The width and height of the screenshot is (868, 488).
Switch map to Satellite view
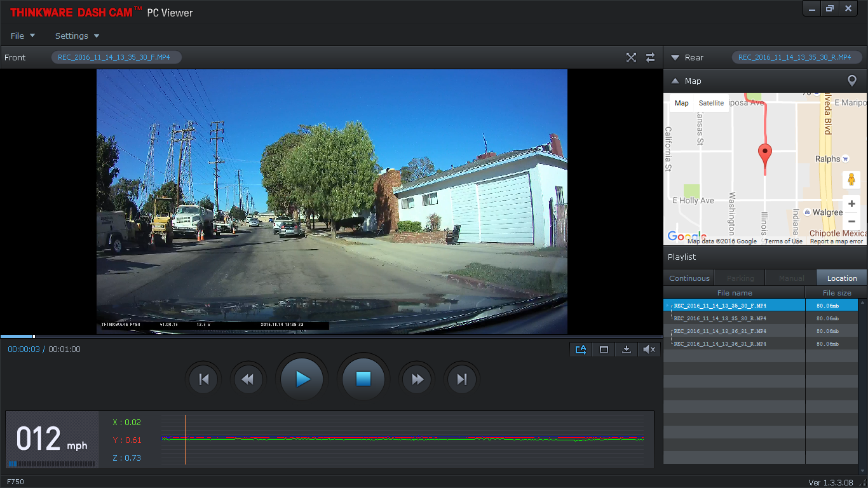(711, 103)
